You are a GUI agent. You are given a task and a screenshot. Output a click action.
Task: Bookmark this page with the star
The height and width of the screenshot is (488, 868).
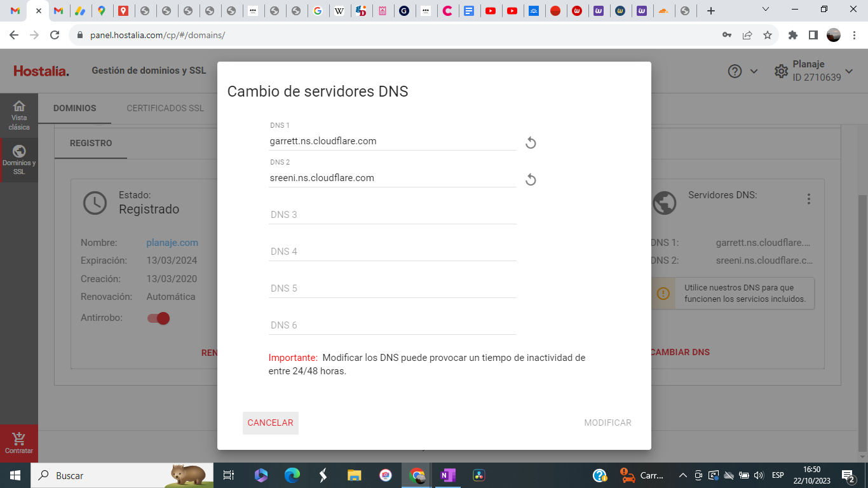coord(768,36)
